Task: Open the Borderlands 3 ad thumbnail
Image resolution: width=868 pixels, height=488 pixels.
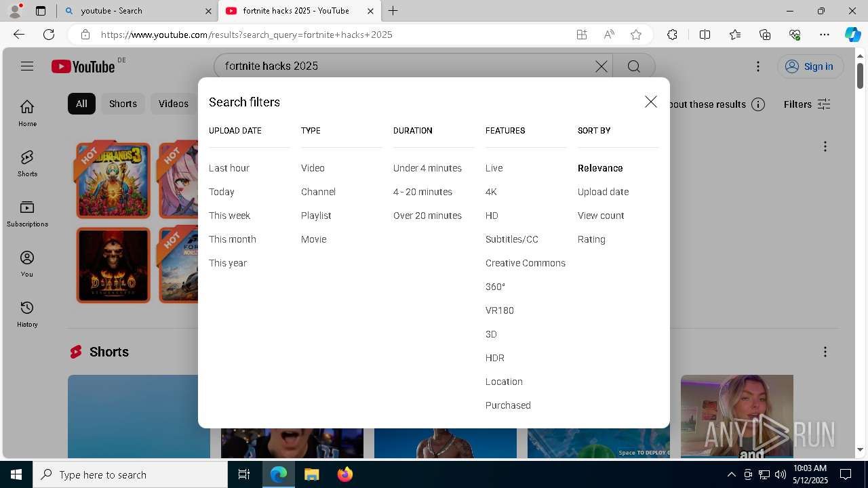Action: click(x=113, y=180)
